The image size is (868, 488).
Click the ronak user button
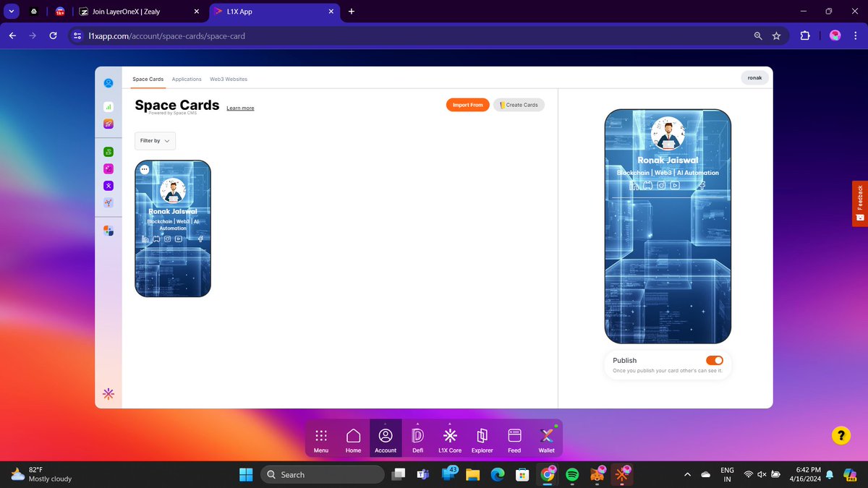(754, 77)
